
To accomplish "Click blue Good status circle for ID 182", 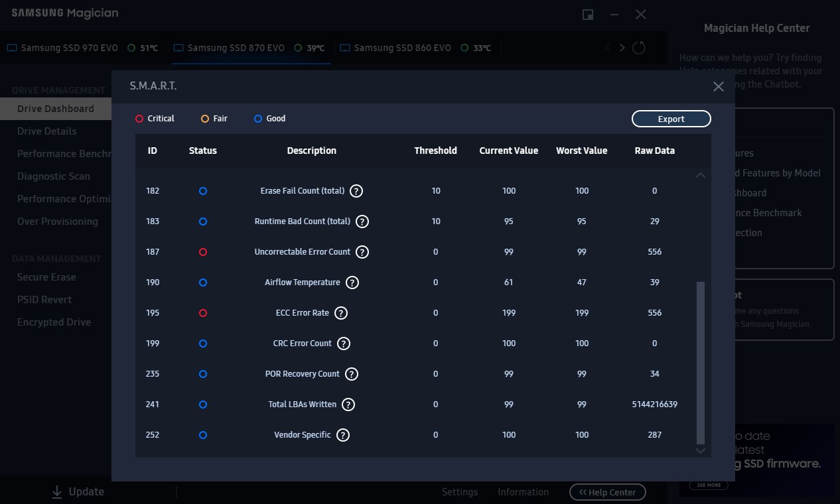I will click(203, 191).
